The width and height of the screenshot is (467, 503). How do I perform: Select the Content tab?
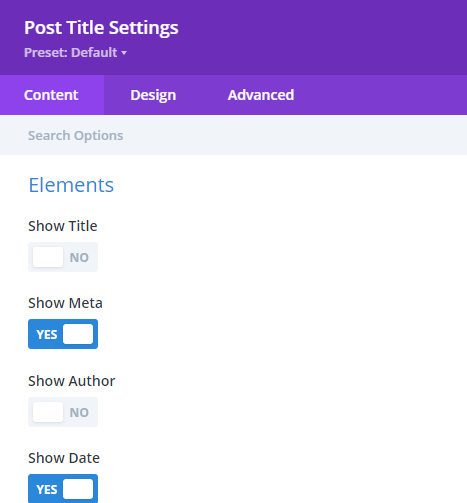(x=51, y=95)
